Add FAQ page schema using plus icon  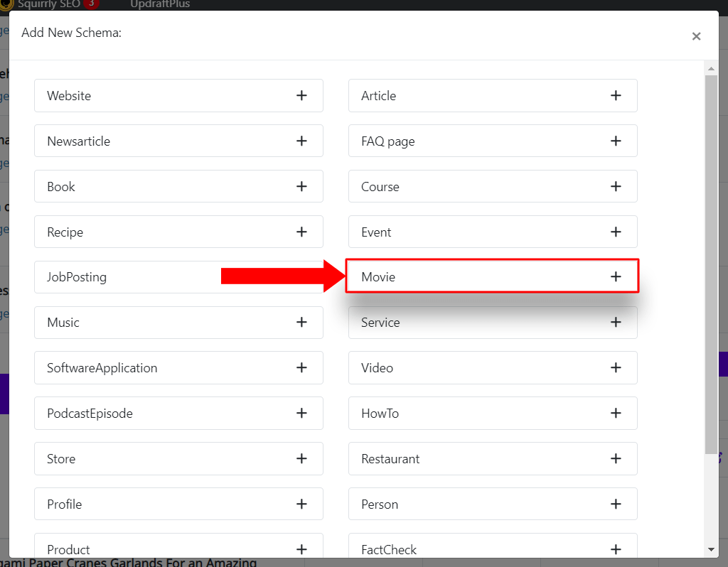click(x=616, y=141)
